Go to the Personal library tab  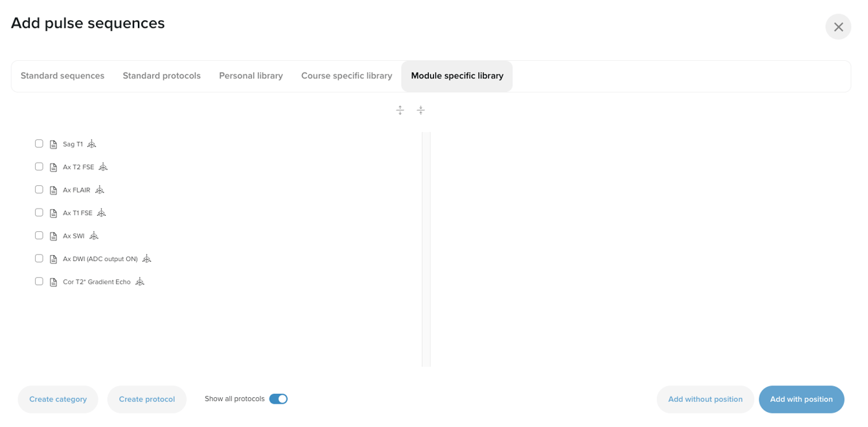click(251, 76)
